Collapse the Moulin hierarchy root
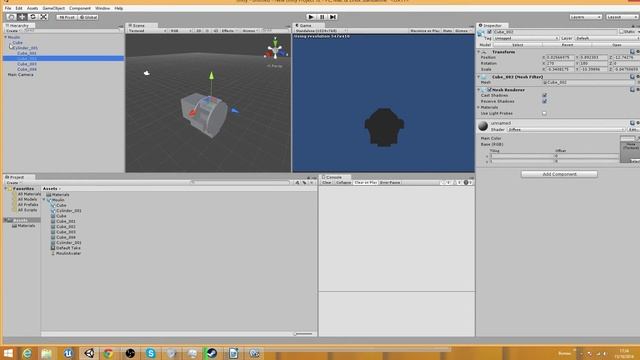The width and height of the screenshot is (640, 360). point(6,37)
